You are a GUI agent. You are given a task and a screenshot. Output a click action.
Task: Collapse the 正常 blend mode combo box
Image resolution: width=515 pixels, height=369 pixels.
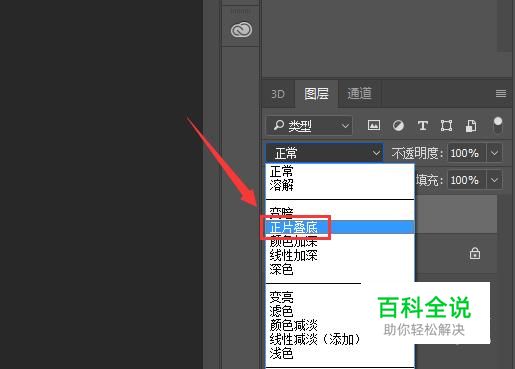click(324, 153)
